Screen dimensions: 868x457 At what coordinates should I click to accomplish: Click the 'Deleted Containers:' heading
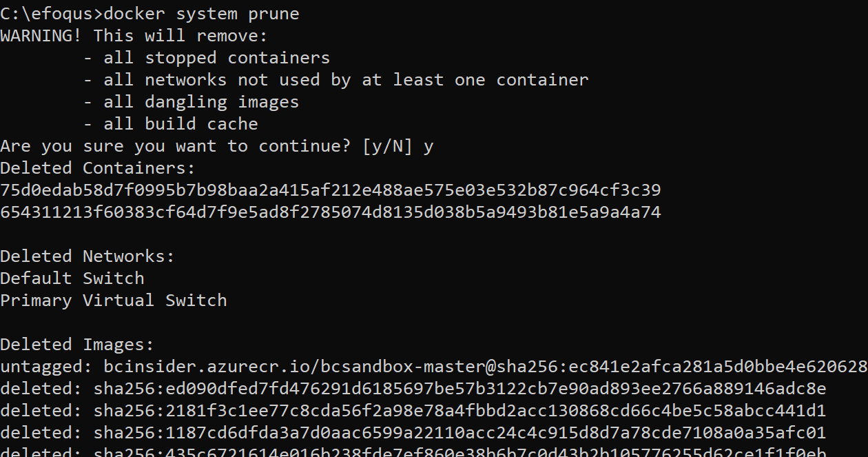pyautogui.click(x=98, y=168)
